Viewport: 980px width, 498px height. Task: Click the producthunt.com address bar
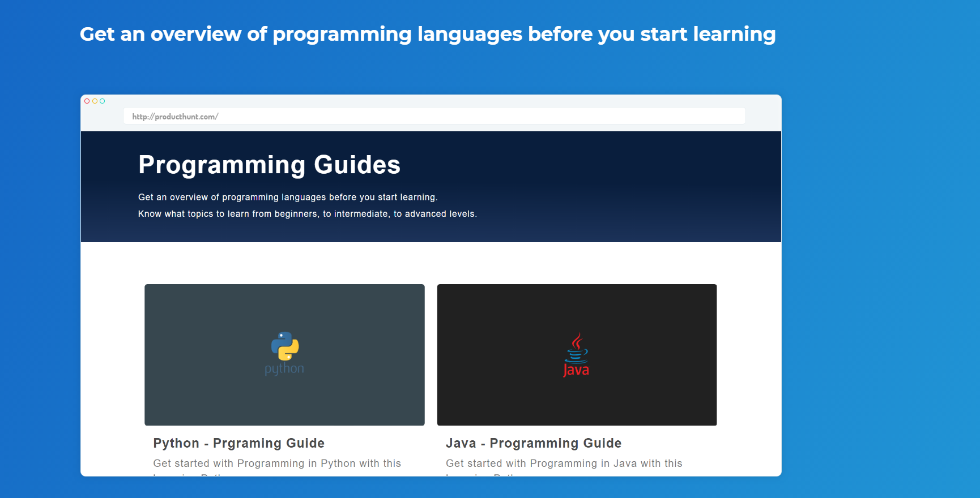pos(434,116)
